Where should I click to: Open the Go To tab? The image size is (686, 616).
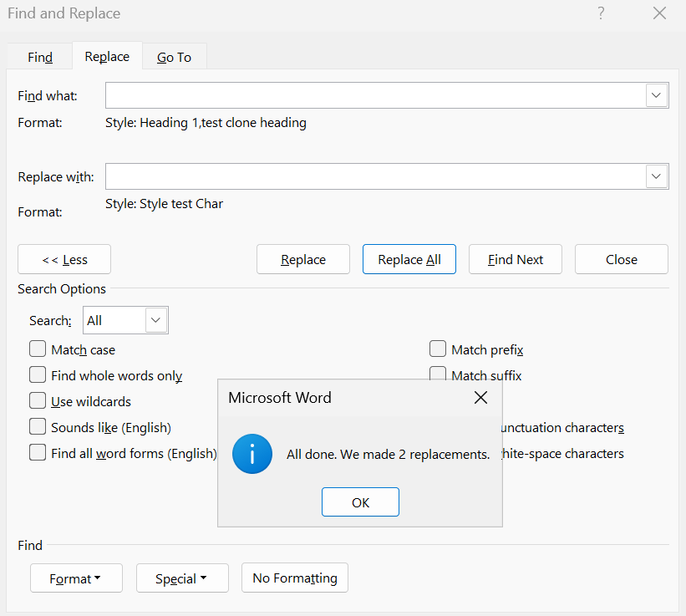(x=174, y=58)
